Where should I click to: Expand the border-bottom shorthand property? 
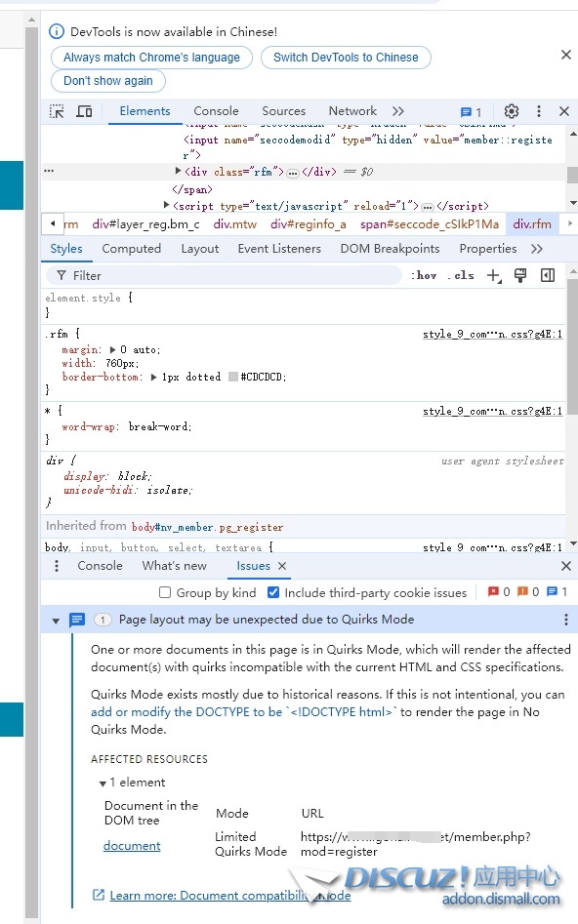[154, 378]
